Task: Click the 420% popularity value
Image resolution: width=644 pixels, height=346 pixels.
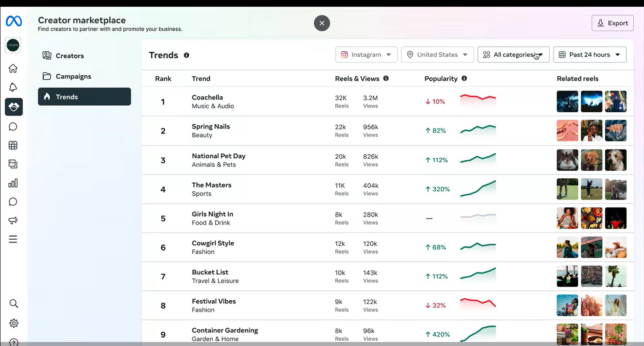Action: [438, 335]
